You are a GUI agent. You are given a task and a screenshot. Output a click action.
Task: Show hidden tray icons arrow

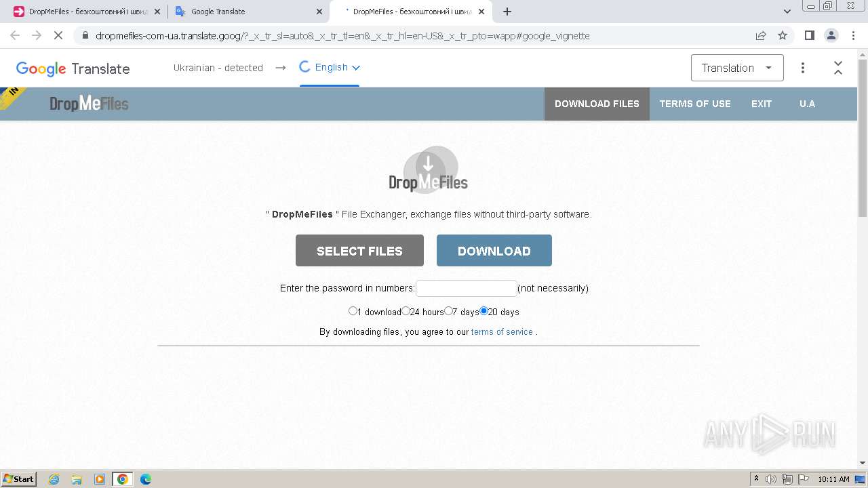[756, 479]
